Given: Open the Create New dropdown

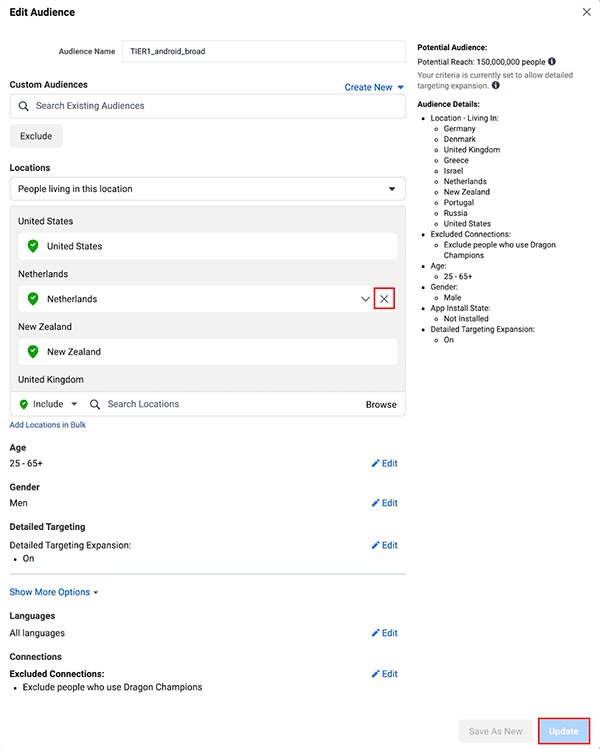Looking at the screenshot, I should click(x=374, y=87).
